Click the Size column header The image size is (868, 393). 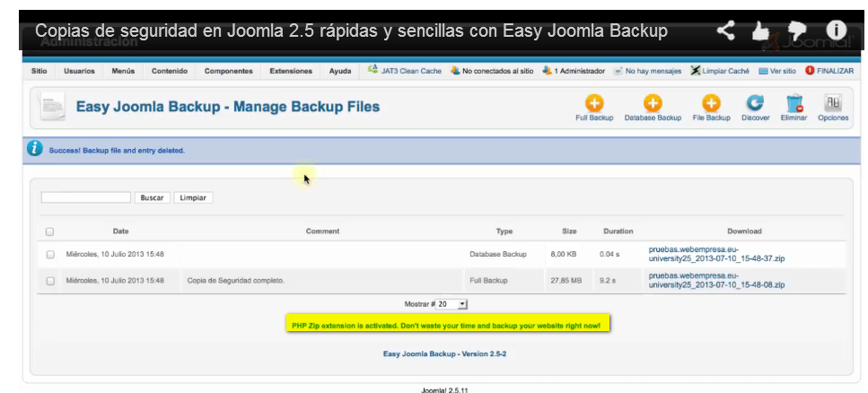pos(569,231)
